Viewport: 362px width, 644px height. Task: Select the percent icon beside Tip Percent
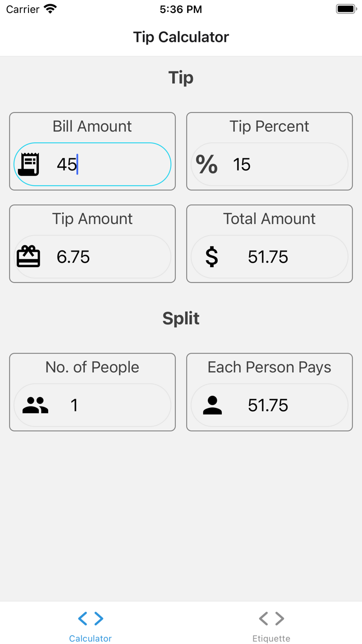tap(207, 165)
